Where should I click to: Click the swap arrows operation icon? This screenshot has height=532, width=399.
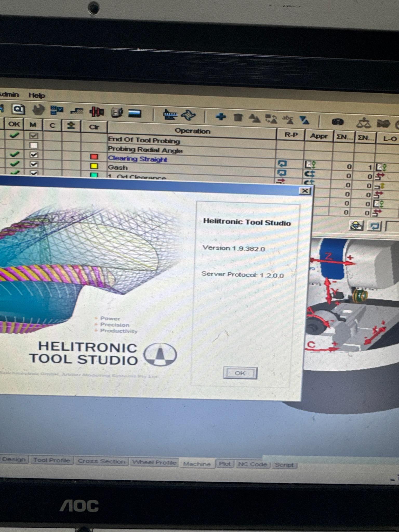[x=271, y=119]
